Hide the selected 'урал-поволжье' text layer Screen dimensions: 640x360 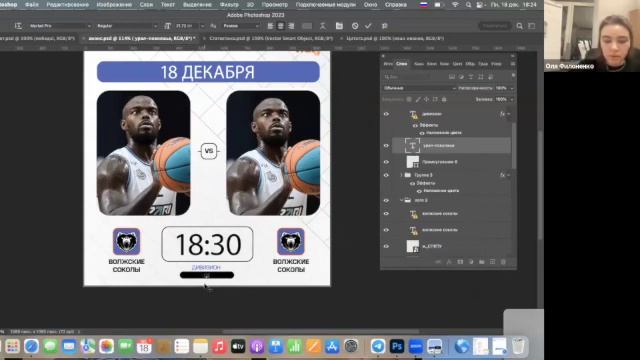[386, 146]
